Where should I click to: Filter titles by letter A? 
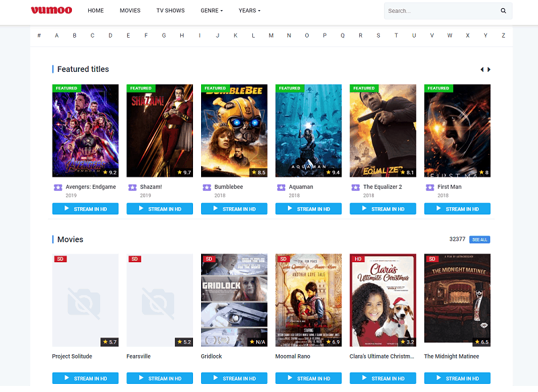[x=56, y=36]
